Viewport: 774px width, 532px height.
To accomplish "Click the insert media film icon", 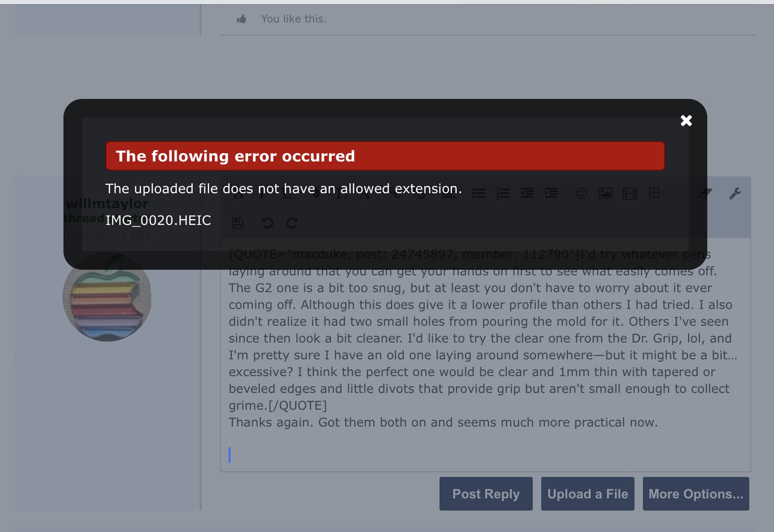I will (630, 193).
